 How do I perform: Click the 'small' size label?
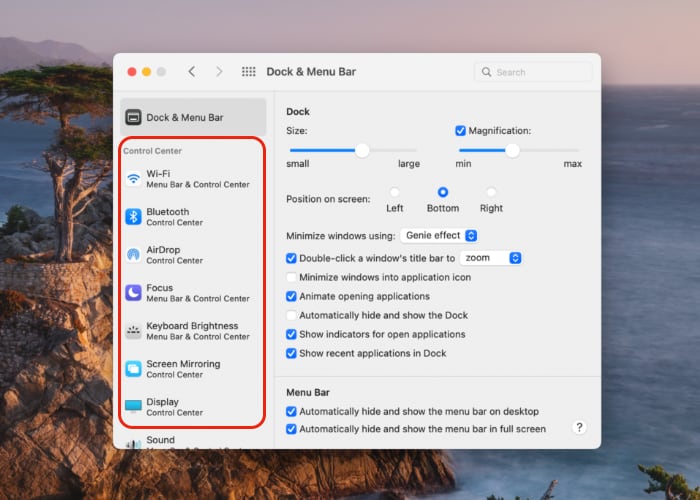click(298, 164)
